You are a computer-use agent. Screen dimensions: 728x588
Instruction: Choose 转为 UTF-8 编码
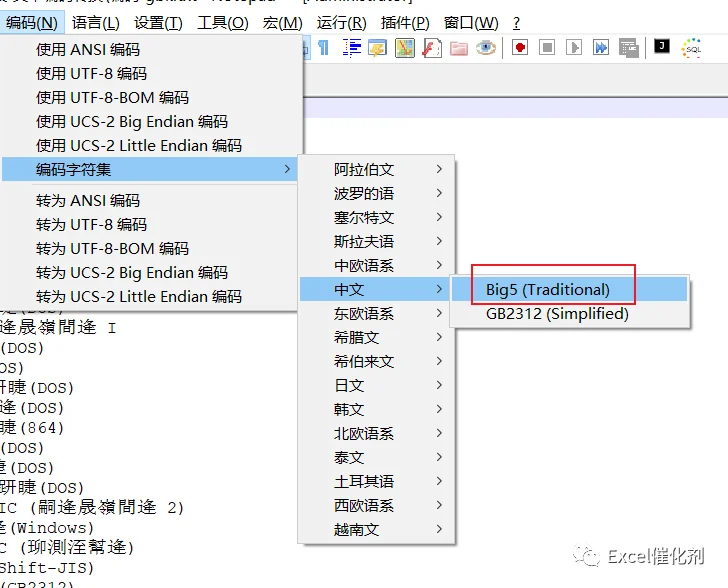(x=150, y=225)
